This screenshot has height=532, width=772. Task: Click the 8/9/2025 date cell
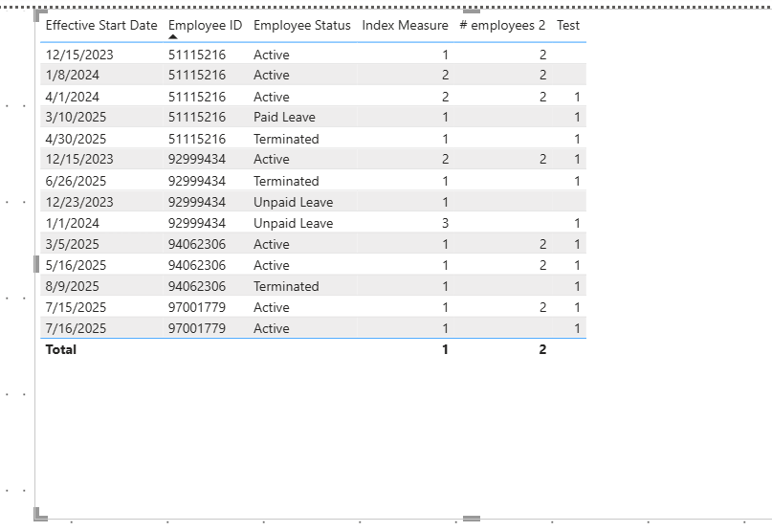click(69, 286)
